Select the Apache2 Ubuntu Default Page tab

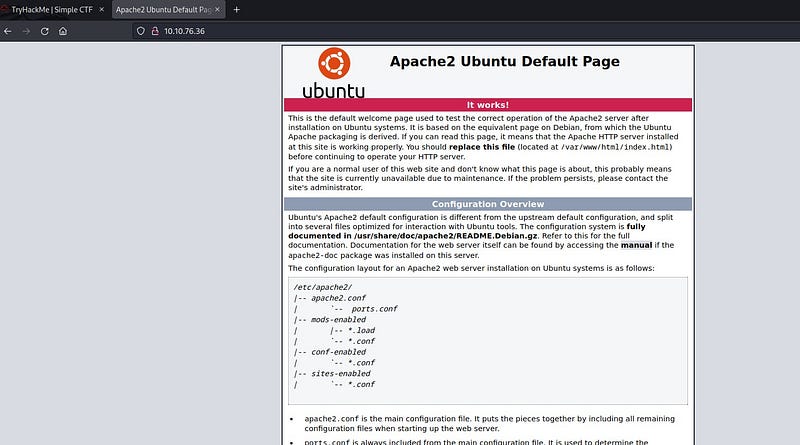tap(160, 9)
